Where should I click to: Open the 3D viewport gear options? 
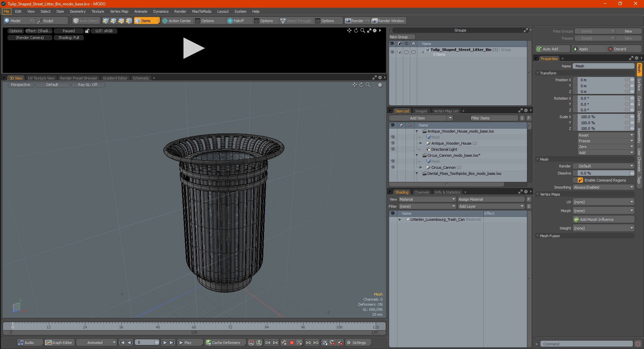tap(380, 85)
